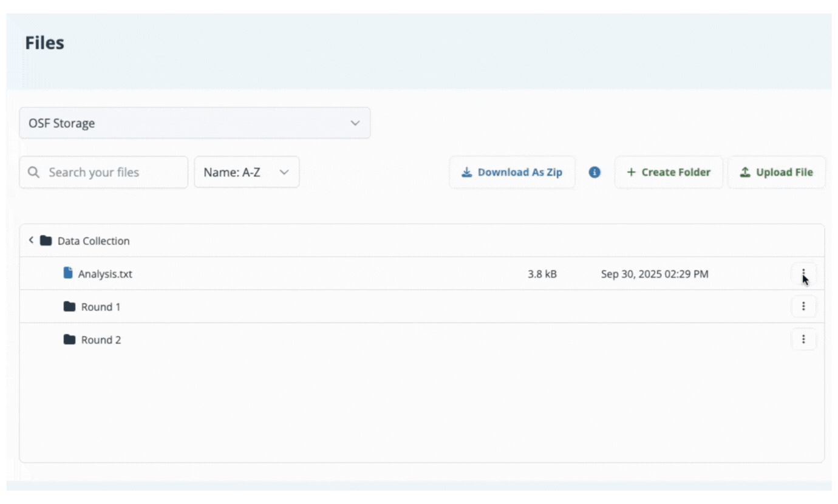This screenshot has height=504, width=838.
Task: Open the three-dot menu for Round 1
Action: pyautogui.click(x=803, y=307)
